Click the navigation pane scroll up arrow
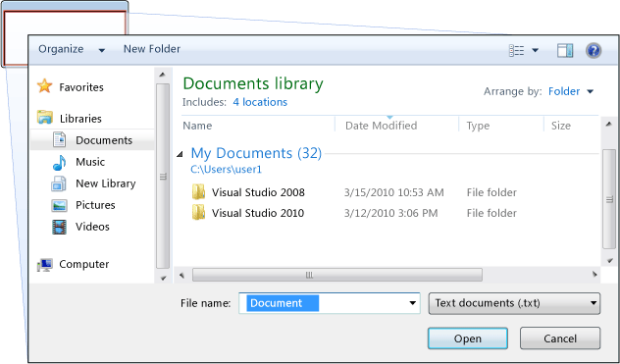This screenshot has height=364, width=620. (163, 75)
